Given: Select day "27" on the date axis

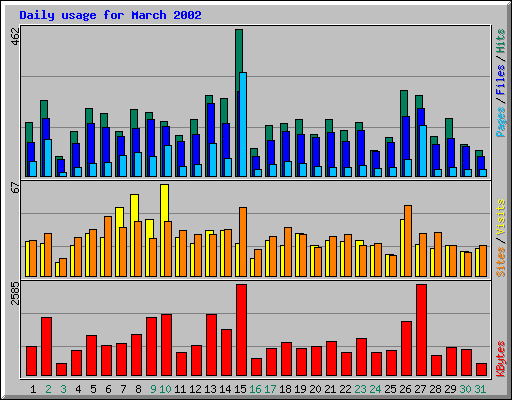Looking at the screenshot, I should (x=420, y=389).
